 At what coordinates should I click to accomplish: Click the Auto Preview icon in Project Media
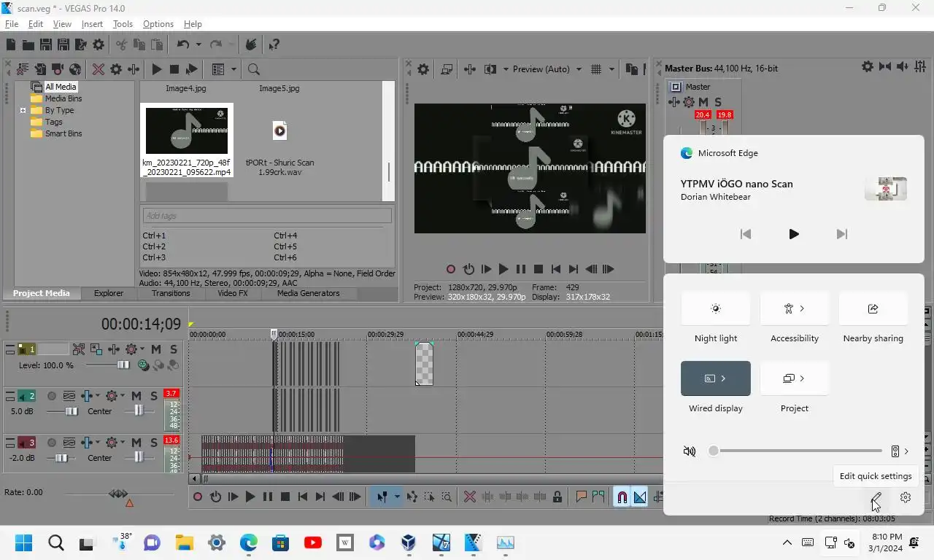tap(192, 69)
